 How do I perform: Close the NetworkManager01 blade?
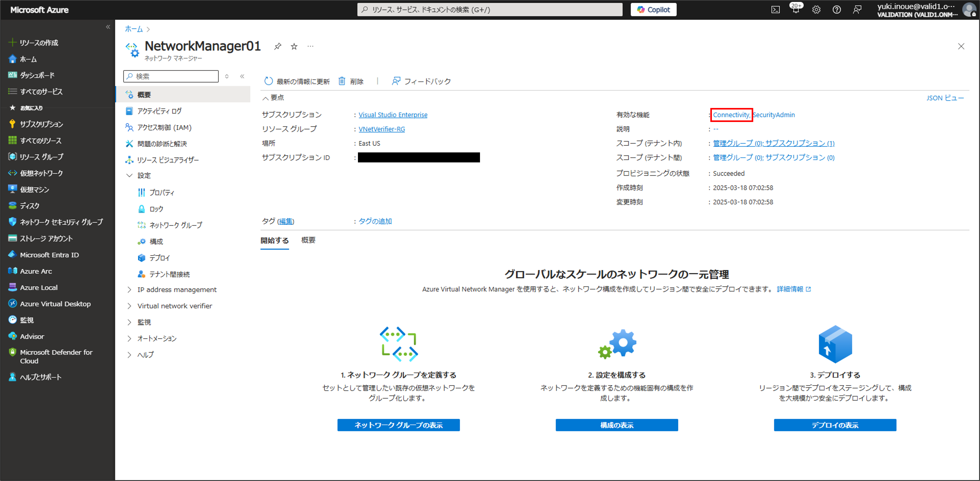coord(961,46)
